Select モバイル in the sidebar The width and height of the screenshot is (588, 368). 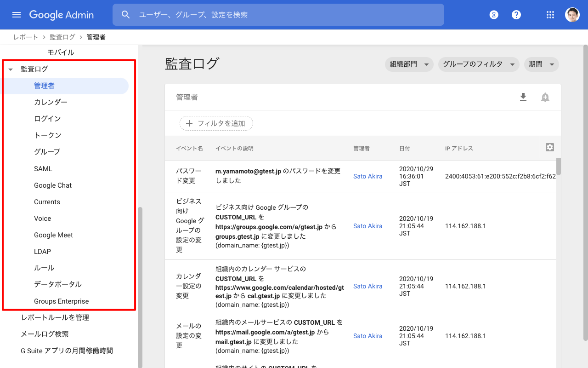tap(61, 52)
